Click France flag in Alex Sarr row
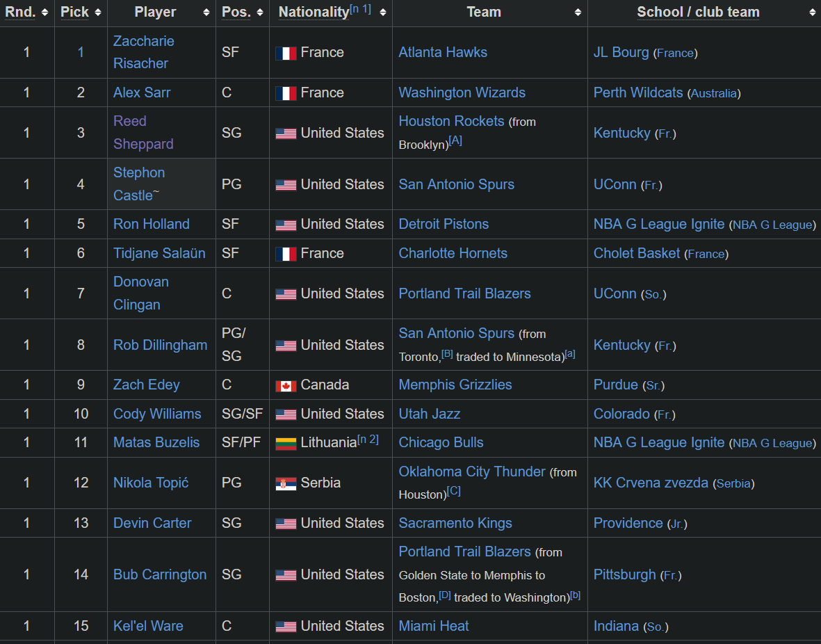This screenshot has width=821, height=644. [286, 93]
